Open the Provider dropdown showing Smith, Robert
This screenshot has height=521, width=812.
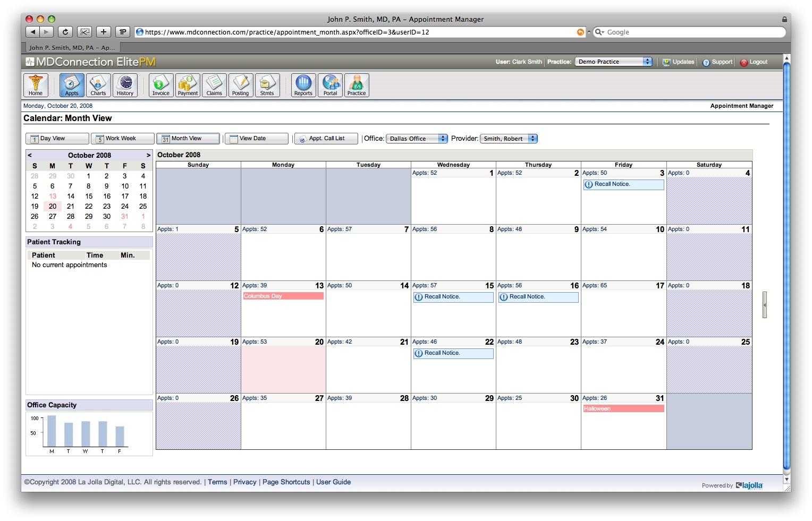click(509, 139)
